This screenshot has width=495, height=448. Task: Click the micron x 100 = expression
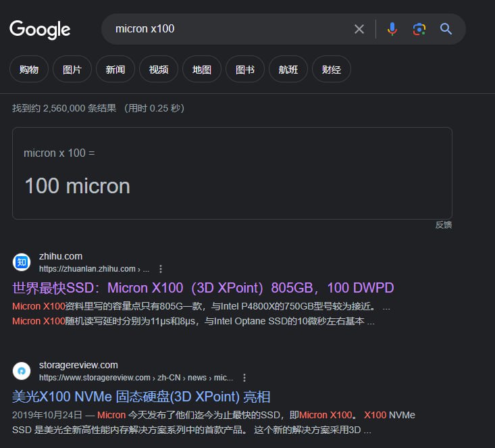tap(59, 153)
